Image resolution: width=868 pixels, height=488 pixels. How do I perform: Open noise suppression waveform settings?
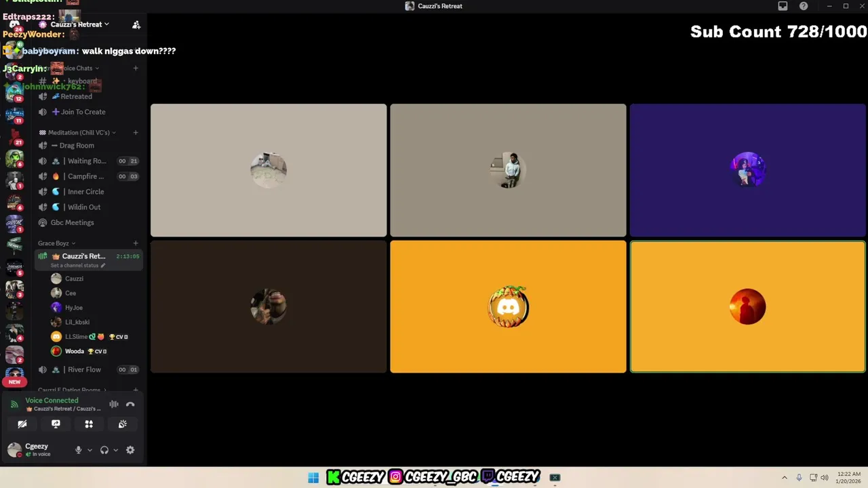(x=114, y=405)
